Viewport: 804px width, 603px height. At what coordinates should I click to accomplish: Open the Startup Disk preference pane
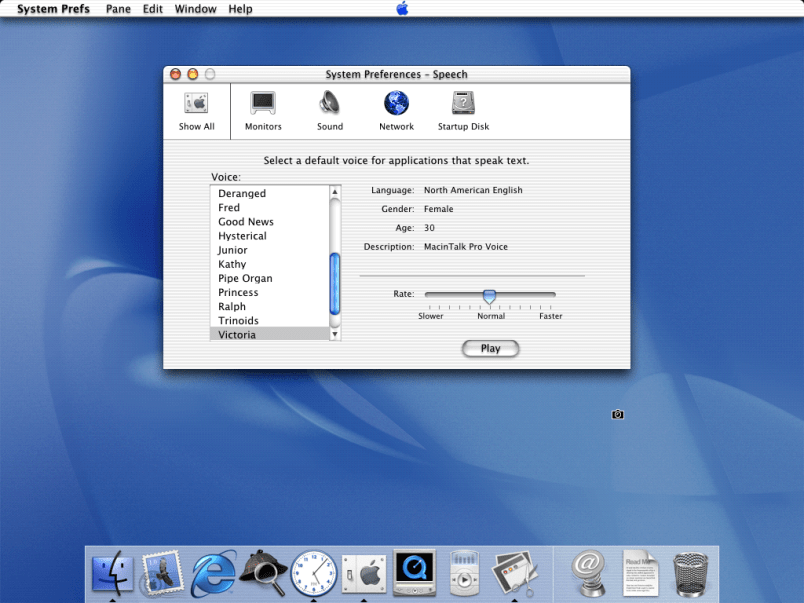463,110
